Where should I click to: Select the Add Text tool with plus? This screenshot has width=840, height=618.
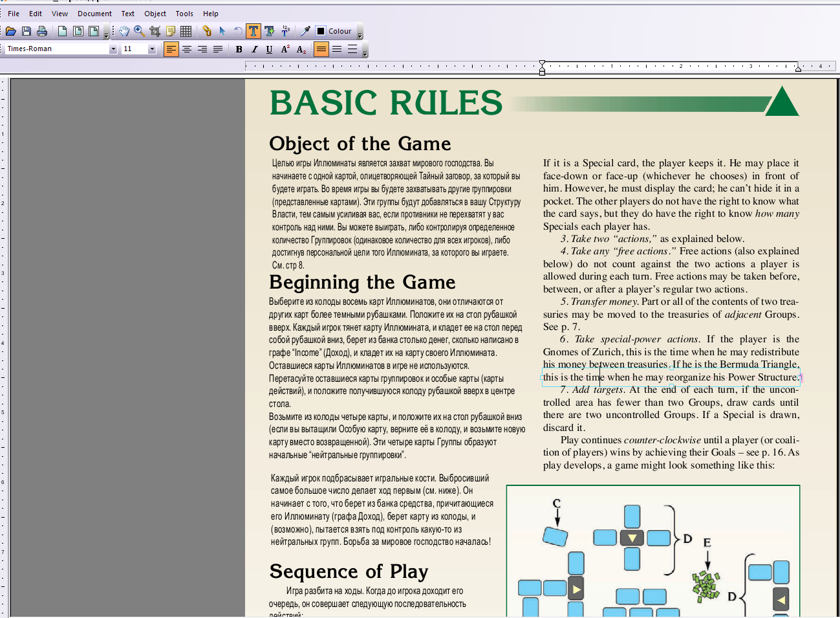click(270, 31)
